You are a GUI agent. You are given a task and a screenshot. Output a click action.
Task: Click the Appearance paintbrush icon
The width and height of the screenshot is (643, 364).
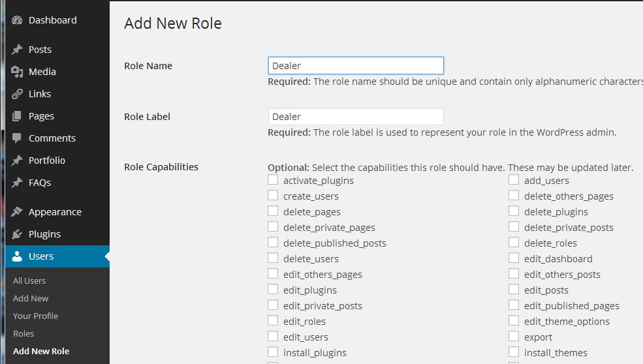(17, 212)
